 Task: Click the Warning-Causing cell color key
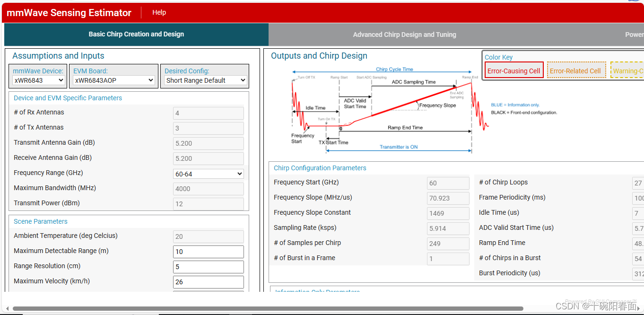[x=627, y=71]
